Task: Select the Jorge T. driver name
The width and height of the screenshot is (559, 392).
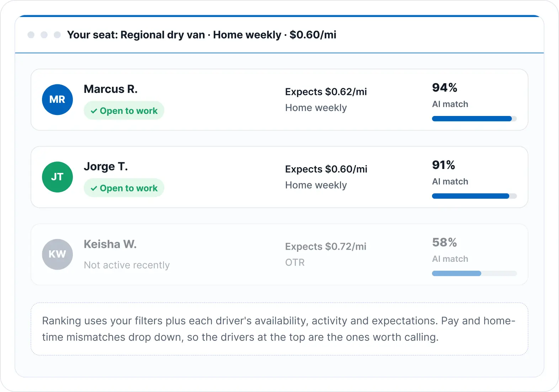Action: click(x=106, y=166)
